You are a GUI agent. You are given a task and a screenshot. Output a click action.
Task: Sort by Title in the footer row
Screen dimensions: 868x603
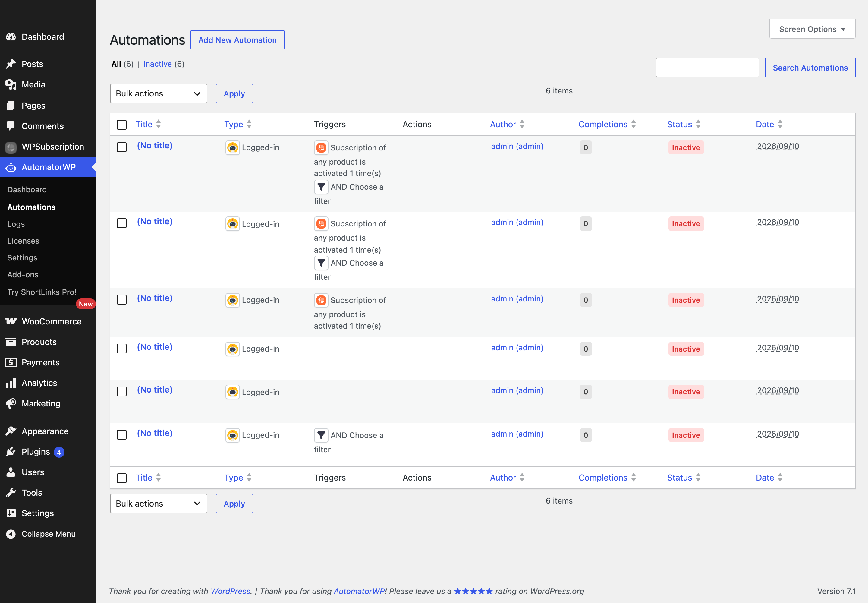point(148,478)
